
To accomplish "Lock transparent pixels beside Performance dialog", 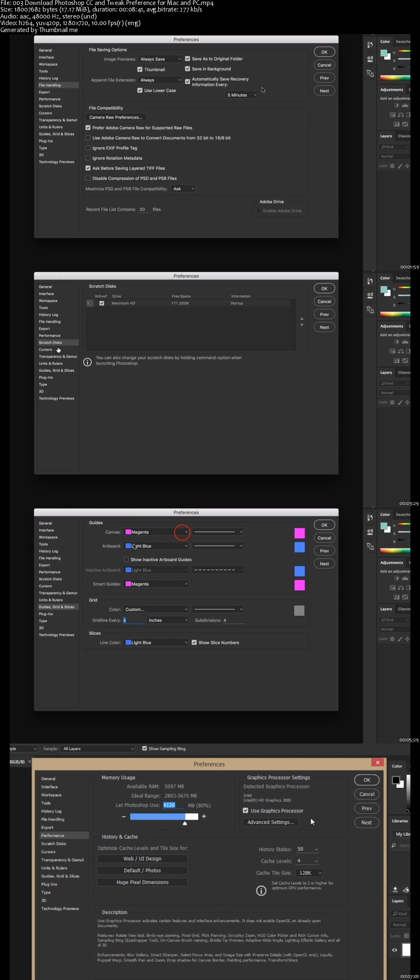I will [x=406, y=936].
